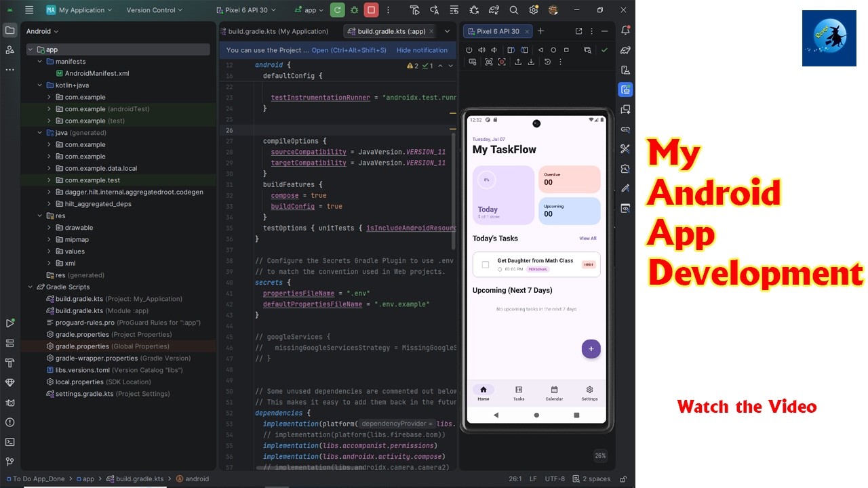Click the LF line separator in status bar
Screen dimensions: 868x488
533,479
